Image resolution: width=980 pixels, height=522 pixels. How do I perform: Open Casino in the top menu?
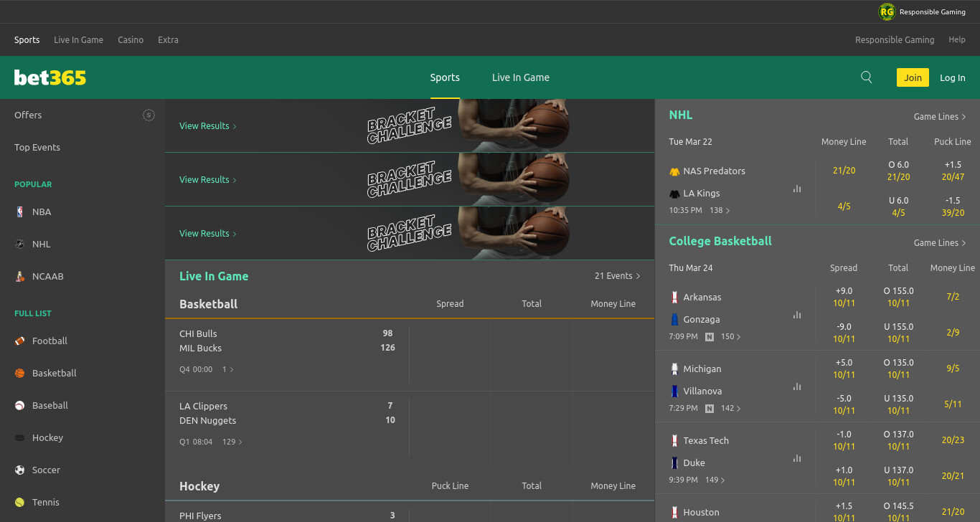click(131, 39)
